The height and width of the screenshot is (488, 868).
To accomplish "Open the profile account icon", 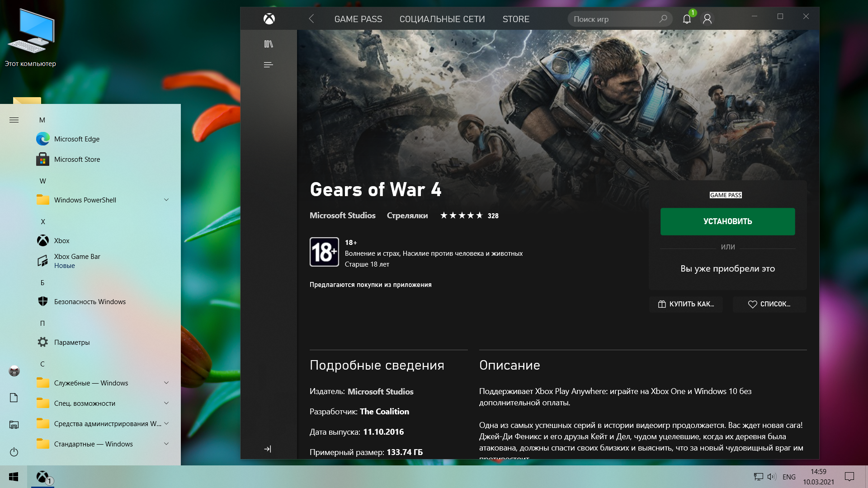I will (x=708, y=19).
